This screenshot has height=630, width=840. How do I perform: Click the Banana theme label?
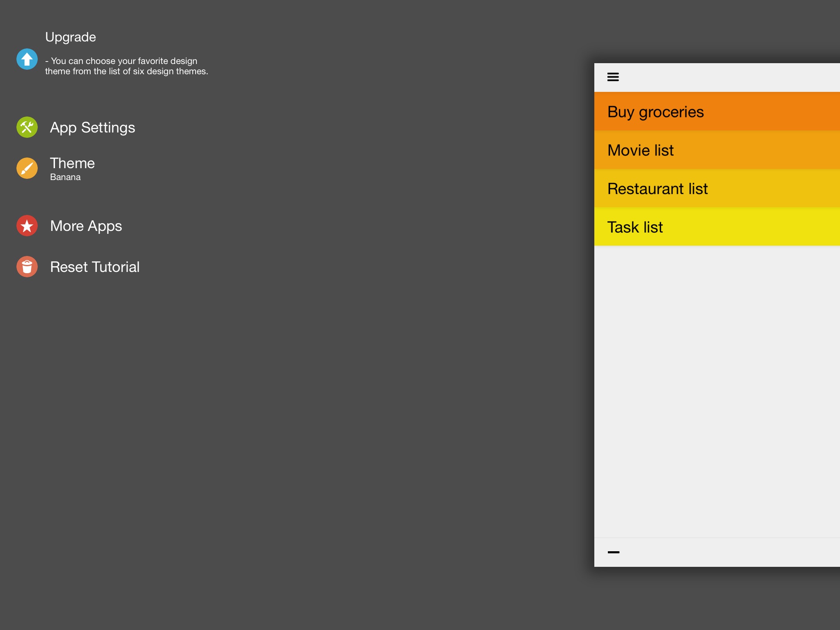65,177
